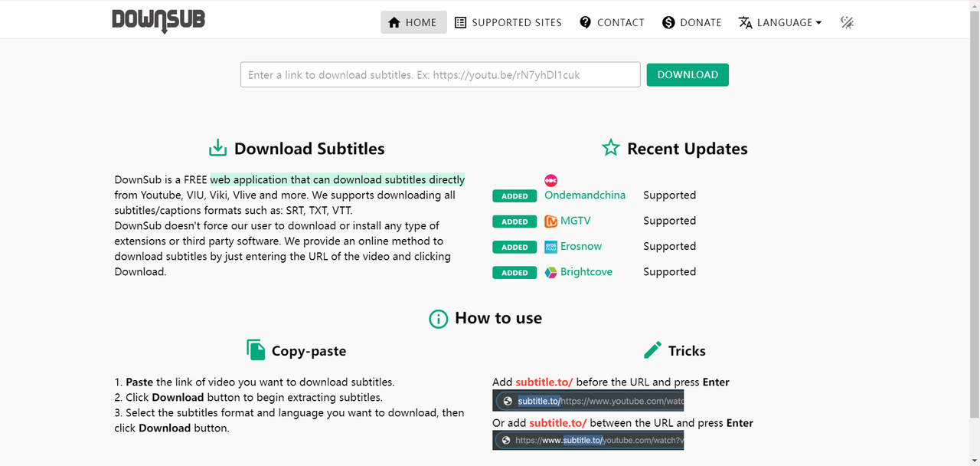
Task: Click the Contact question mark icon
Action: [x=586, y=22]
